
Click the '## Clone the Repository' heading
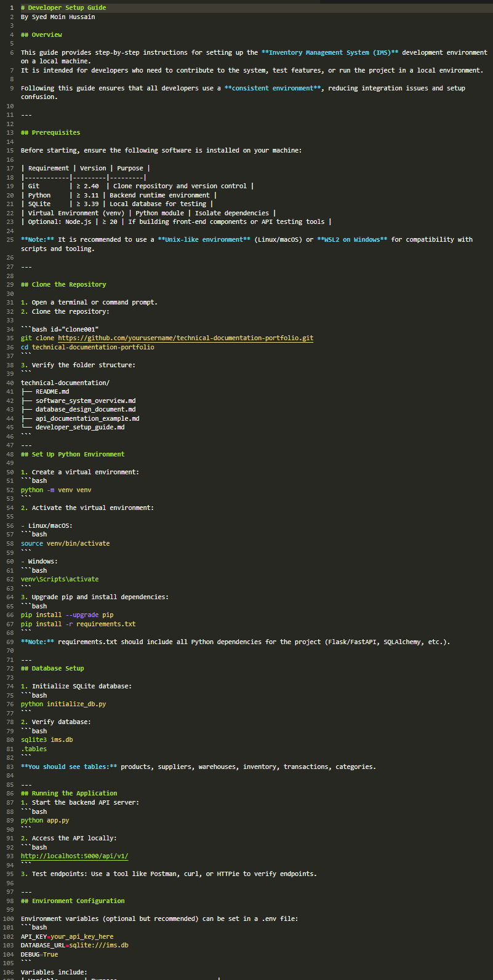coord(63,284)
